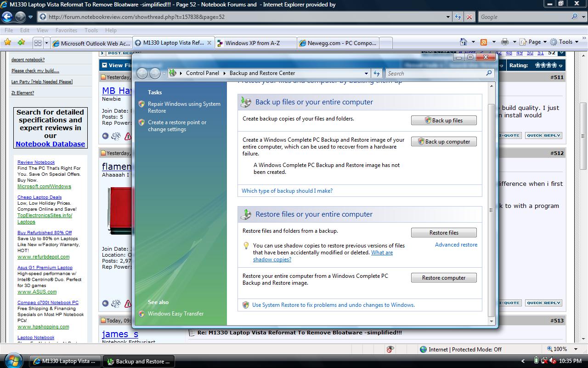The image size is (588, 368).
Task: Open the Control Panel address bar dropdown
Action: pos(366,73)
